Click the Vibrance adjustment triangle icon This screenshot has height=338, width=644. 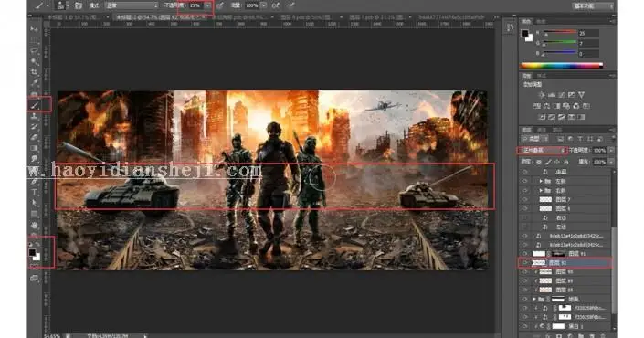click(581, 95)
